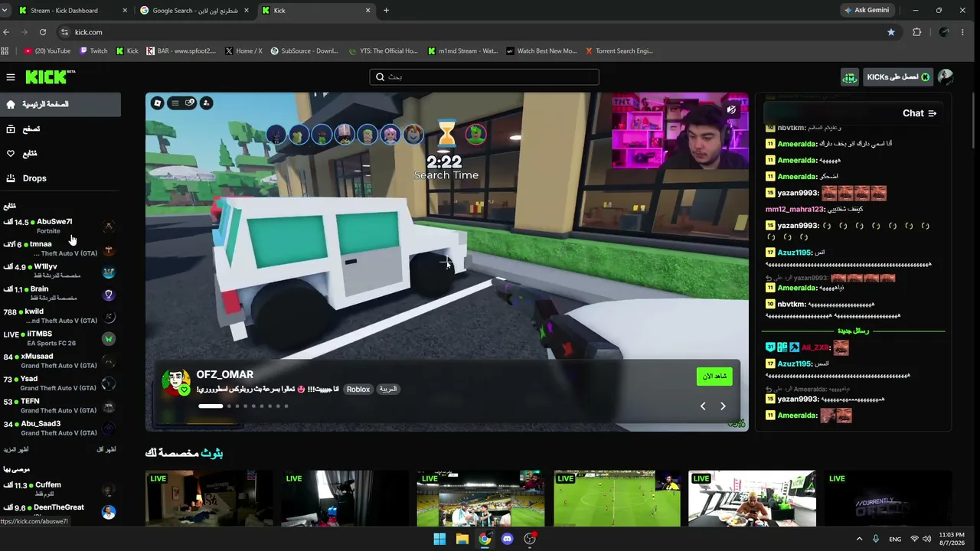Open AbuSwe7l channel in the sidebar
Image resolution: width=980 pixels, height=551 pixels.
pyautogui.click(x=60, y=226)
